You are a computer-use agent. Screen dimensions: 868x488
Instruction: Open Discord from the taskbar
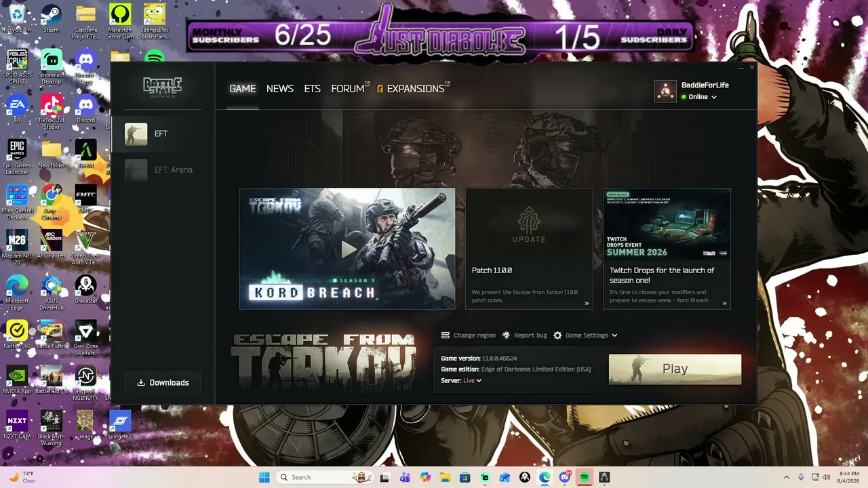click(565, 477)
